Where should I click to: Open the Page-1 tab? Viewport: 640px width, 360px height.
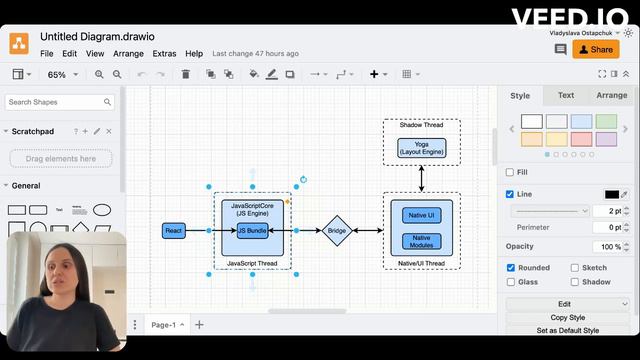[x=167, y=325]
